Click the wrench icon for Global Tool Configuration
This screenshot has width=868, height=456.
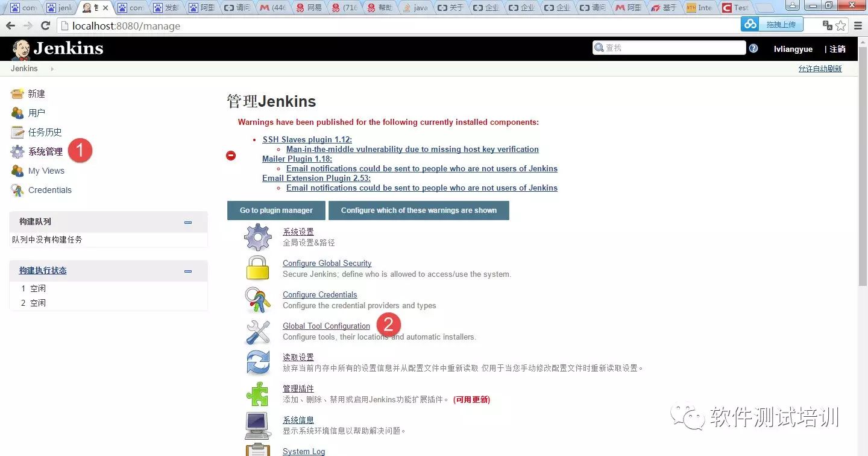(x=258, y=331)
